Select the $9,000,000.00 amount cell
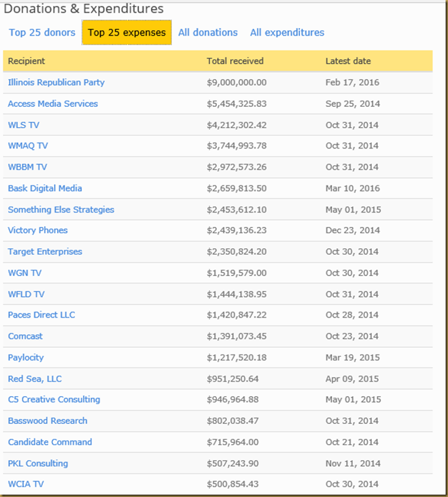 coord(236,83)
